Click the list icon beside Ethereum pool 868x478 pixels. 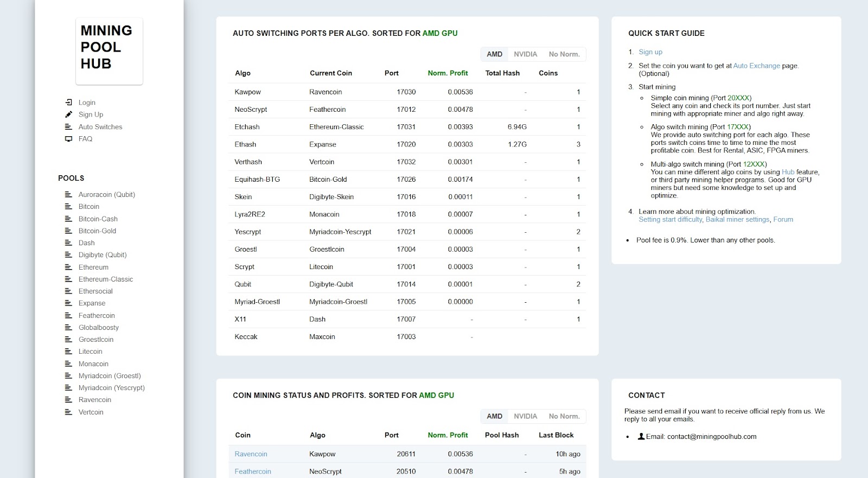[x=68, y=267]
